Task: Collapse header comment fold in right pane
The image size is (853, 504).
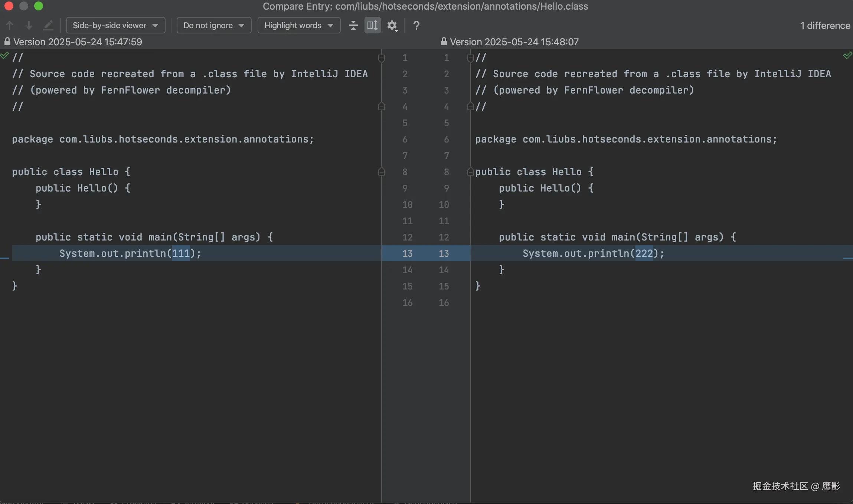Action: pos(470,58)
